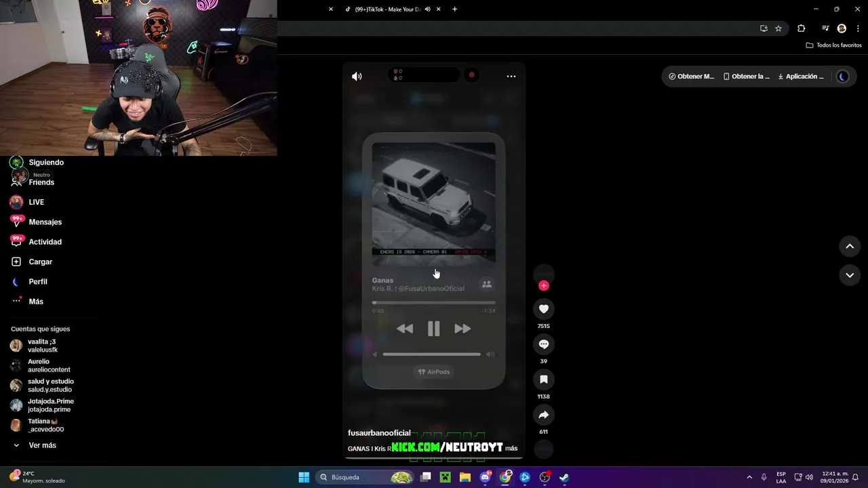
Task: Open the Chrome three-dot menu
Action: coord(859,28)
